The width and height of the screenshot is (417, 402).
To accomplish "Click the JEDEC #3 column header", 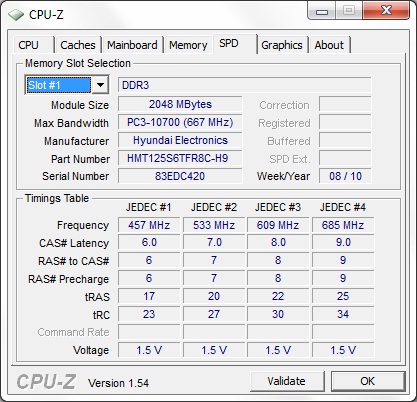I will 278,207.
